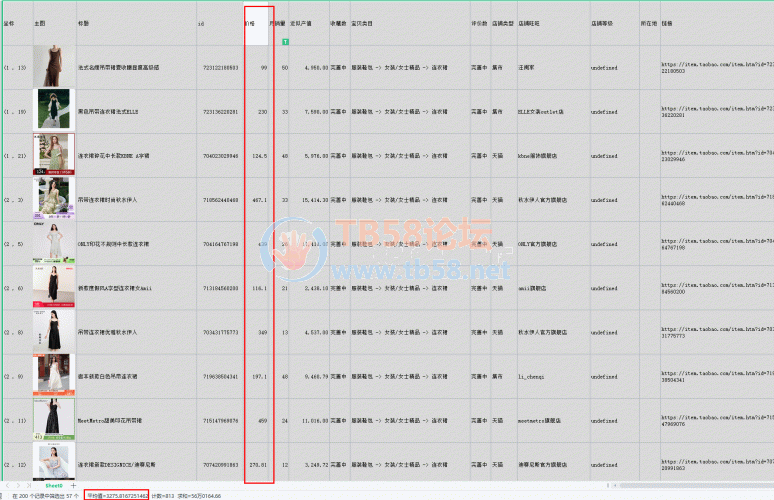
Task: Open taobao link for the ONLY官方旗舰店 row
Action: tap(717, 244)
